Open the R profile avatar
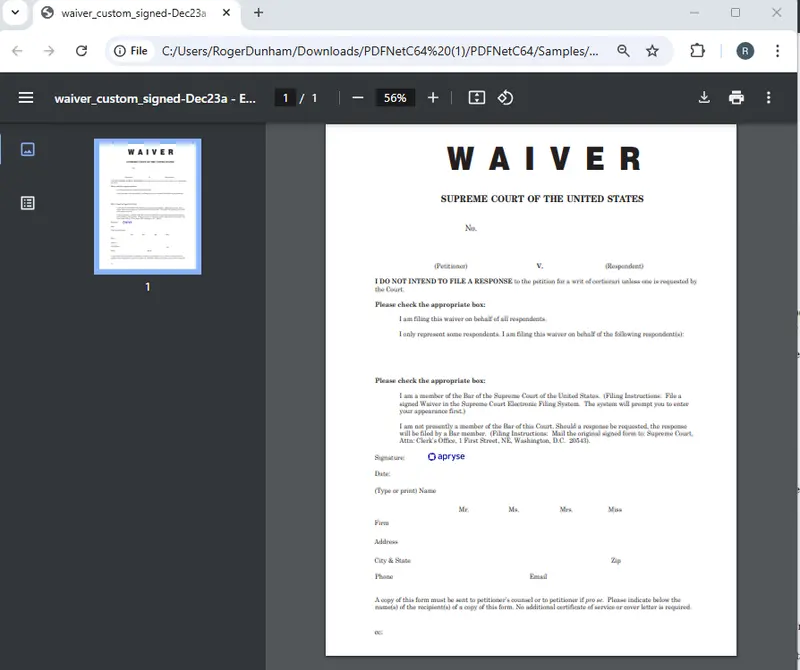Image resolution: width=800 pixels, height=670 pixels. click(745, 51)
